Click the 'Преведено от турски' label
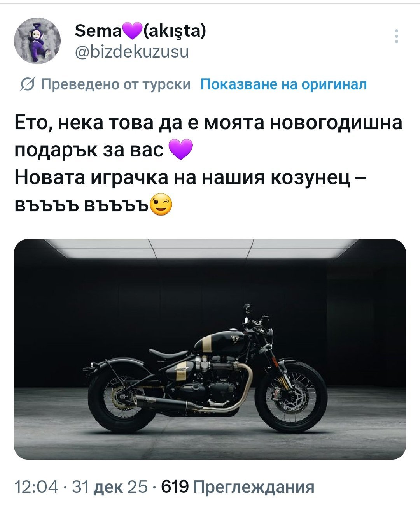Viewport: 420px width, 511px height. 116,84
